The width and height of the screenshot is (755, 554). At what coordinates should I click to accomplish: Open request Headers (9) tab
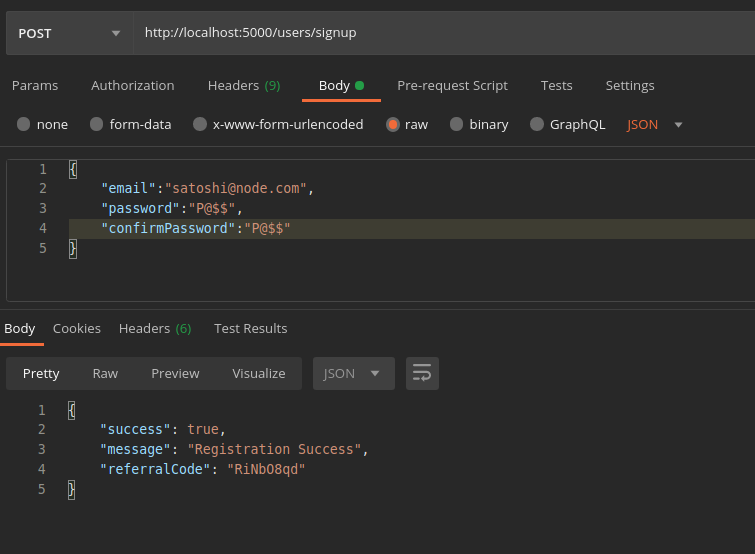[x=244, y=85]
